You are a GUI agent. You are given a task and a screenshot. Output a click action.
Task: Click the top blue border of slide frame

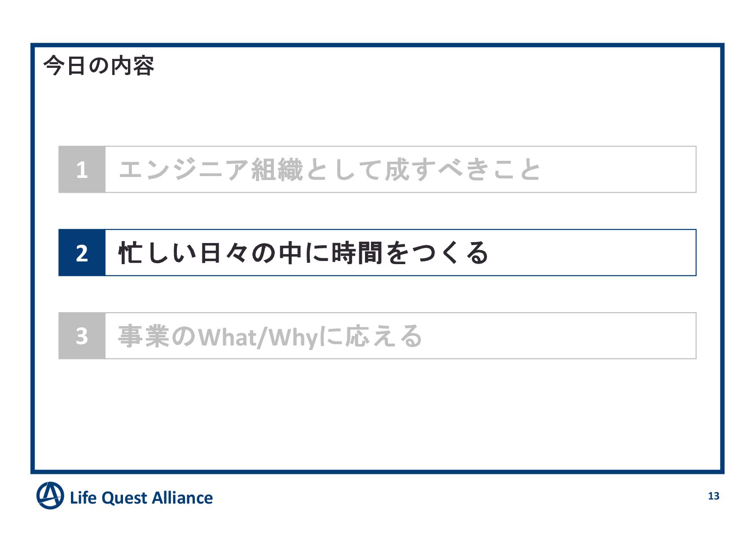[377, 45]
